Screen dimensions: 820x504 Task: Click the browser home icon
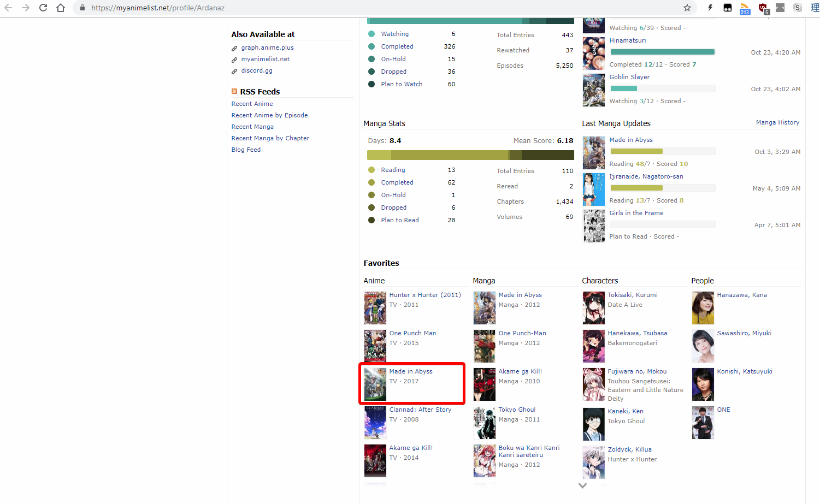[x=61, y=8]
